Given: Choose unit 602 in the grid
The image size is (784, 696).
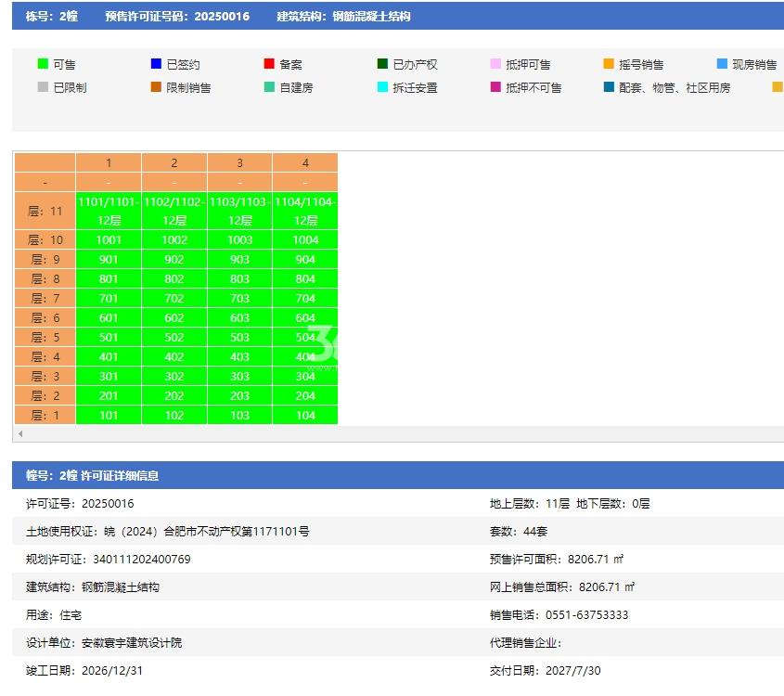Looking at the screenshot, I should click(174, 318).
